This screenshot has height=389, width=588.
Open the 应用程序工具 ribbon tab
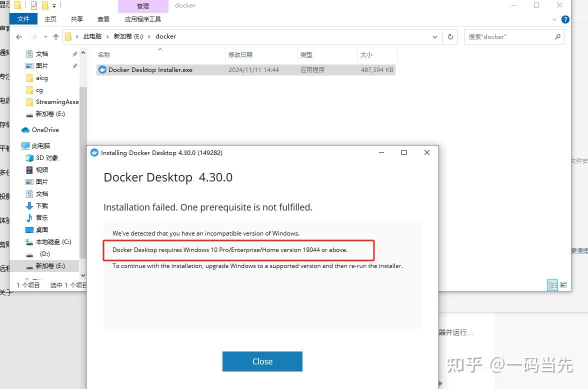tap(142, 19)
